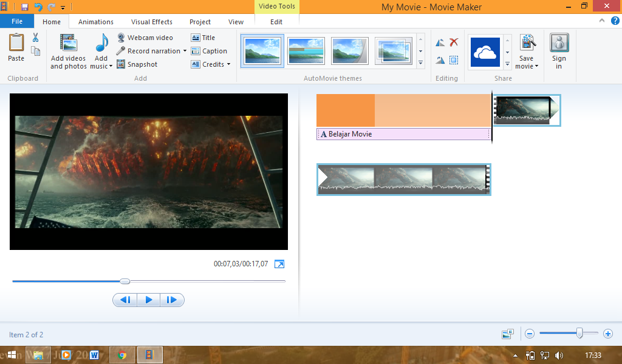
Task: Select the wide three-frame video clip in storyboard
Action: click(x=404, y=180)
